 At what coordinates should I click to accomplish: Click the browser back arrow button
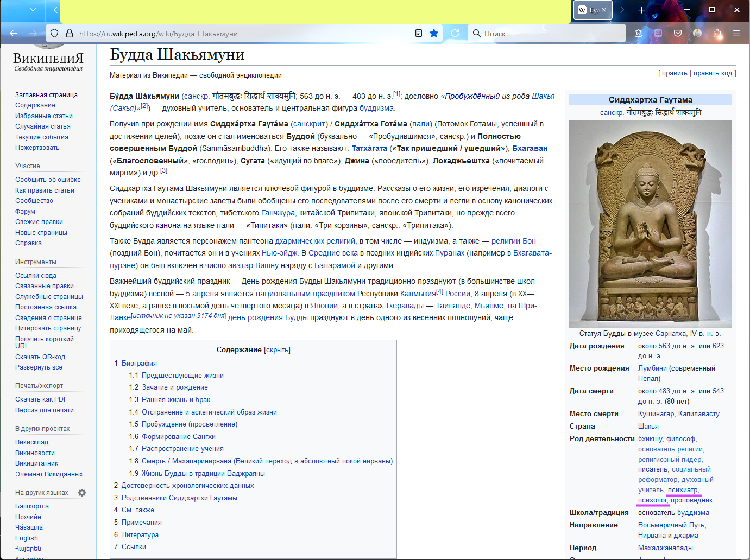click(14, 33)
